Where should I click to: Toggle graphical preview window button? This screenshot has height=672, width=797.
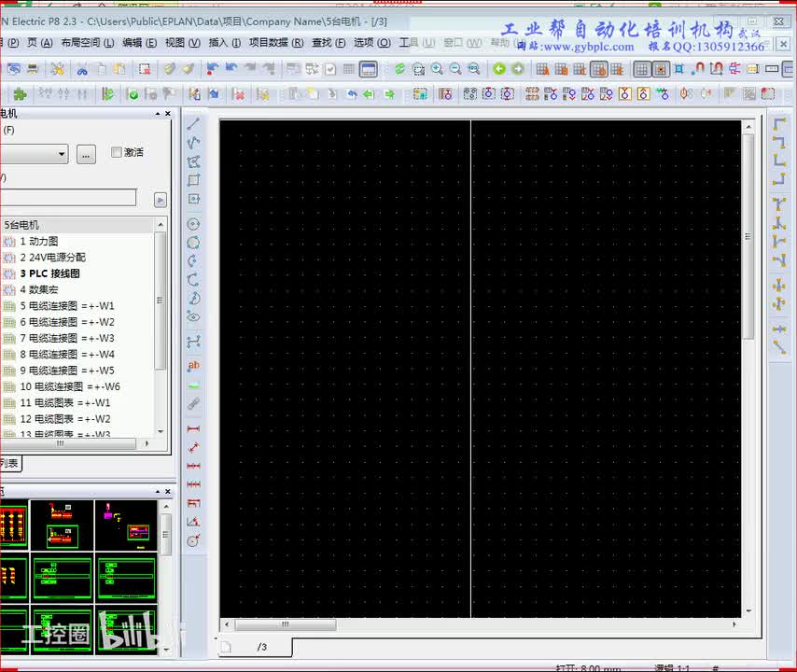click(368, 69)
